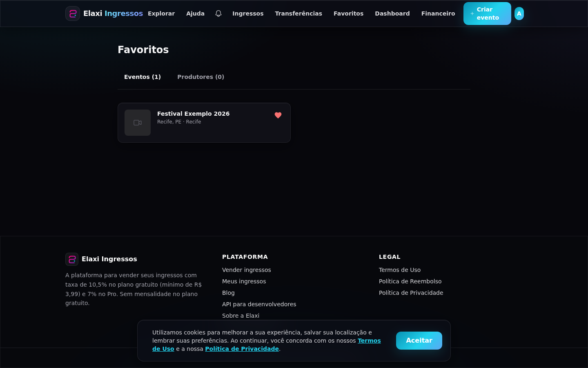Click the Elaxi logo icon in header

[x=73, y=13]
